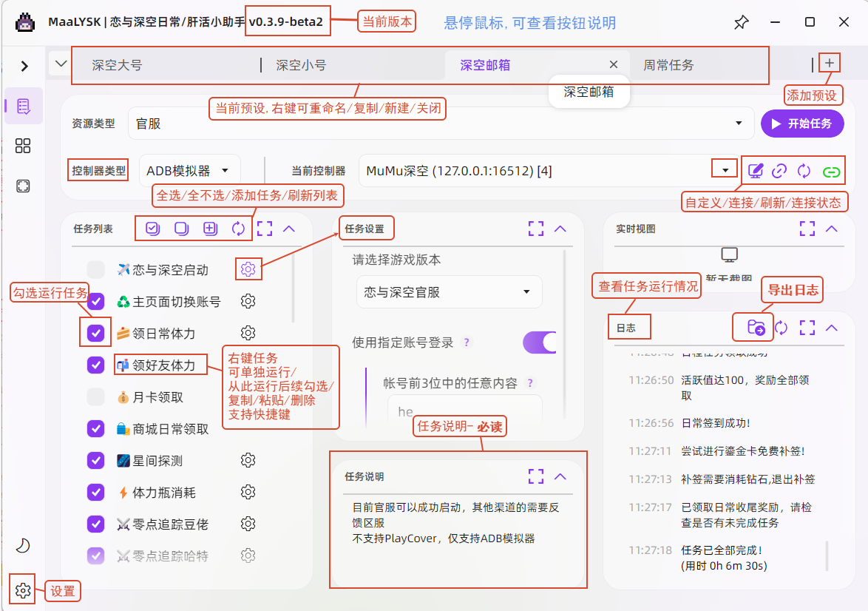Check the 恋与深空启动 task checkbox
The width and height of the screenshot is (868, 611).
[x=96, y=269]
